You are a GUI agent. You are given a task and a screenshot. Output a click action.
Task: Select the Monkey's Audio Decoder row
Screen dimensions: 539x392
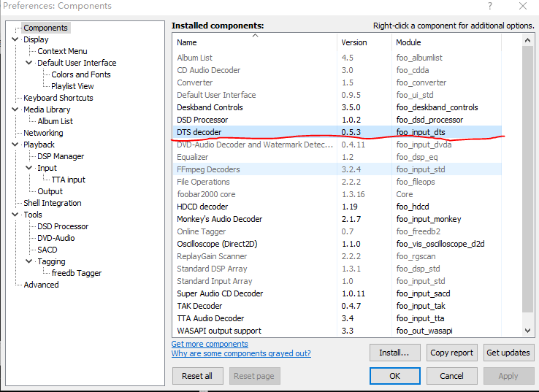pyautogui.click(x=219, y=219)
